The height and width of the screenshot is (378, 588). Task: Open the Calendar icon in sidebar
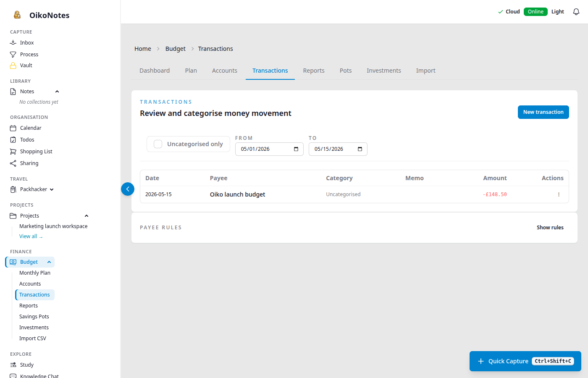click(x=13, y=128)
